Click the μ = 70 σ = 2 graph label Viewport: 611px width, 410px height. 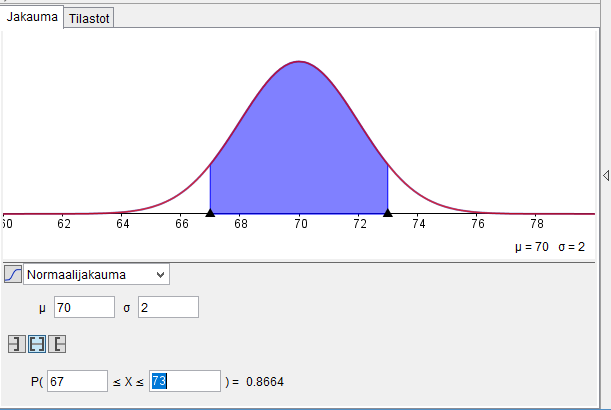click(x=554, y=246)
